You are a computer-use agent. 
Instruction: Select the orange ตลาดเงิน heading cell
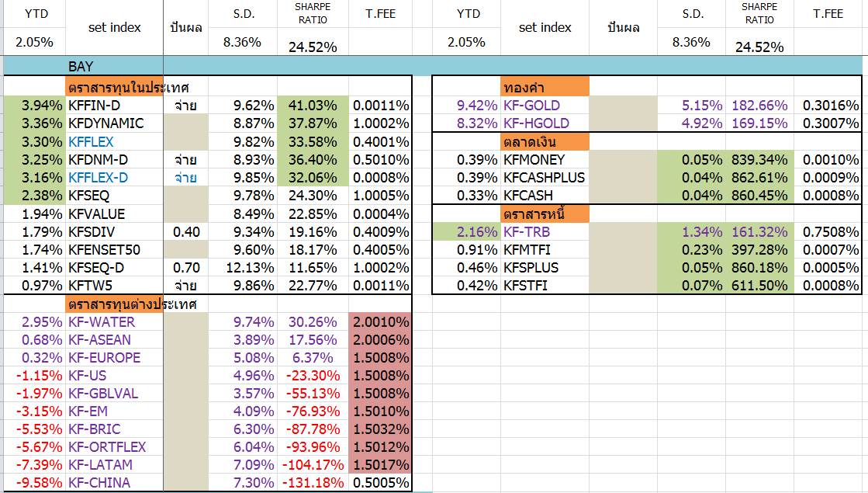click(545, 142)
